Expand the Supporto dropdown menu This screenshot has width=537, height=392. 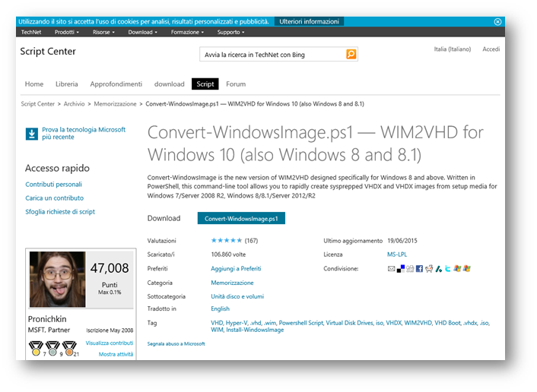pyautogui.click(x=230, y=32)
